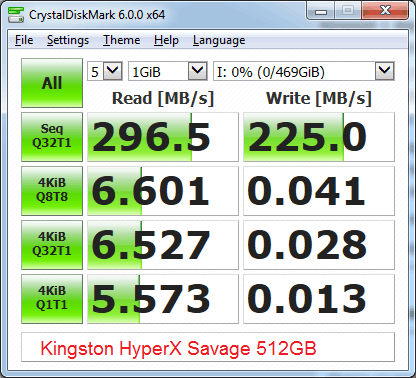Click the 4KiB Q32T1 write result 0.028
This screenshot has width=416, height=378.
pos(319,245)
